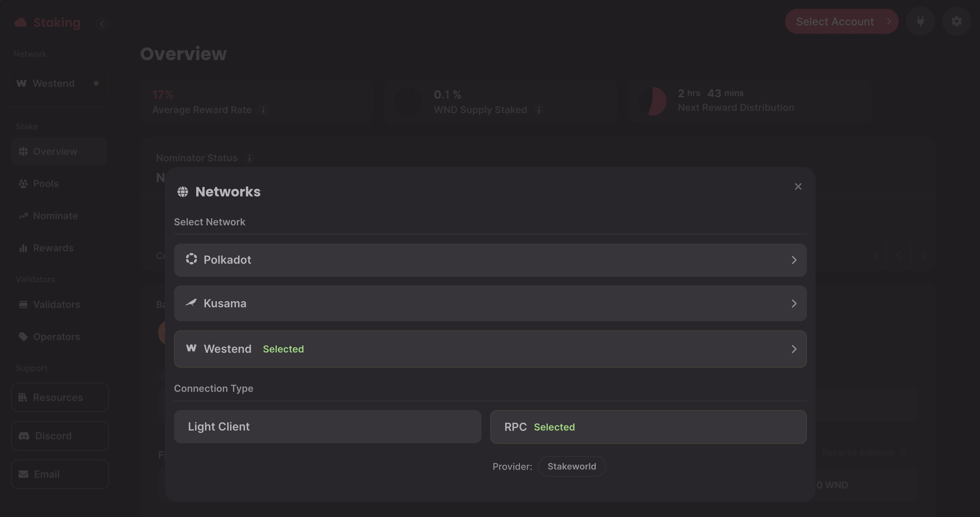980x517 pixels.
Task: Open the Nominate page
Action: pyautogui.click(x=59, y=216)
